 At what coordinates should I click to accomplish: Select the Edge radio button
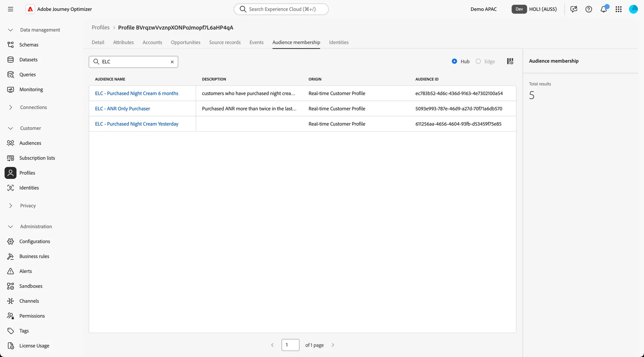pyautogui.click(x=478, y=61)
